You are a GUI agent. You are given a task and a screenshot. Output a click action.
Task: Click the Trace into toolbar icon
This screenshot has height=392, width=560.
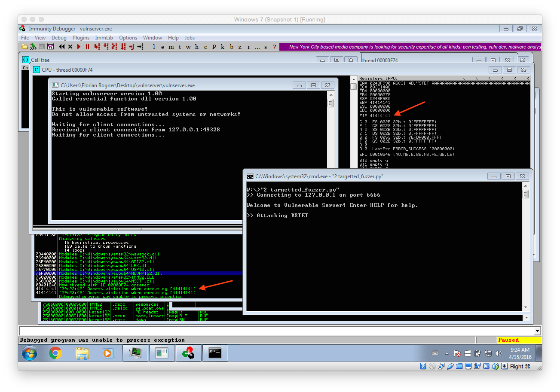tap(114, 46)
